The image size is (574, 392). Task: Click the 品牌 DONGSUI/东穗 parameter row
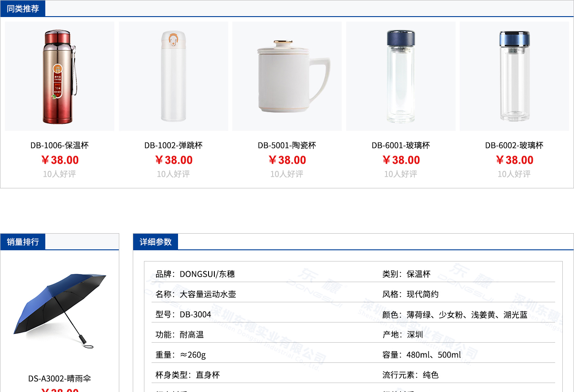click(x=195, y=274)
